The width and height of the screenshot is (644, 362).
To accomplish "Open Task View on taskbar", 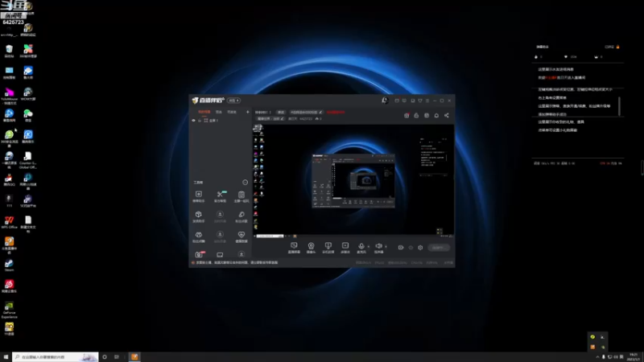I will [117, 357].
